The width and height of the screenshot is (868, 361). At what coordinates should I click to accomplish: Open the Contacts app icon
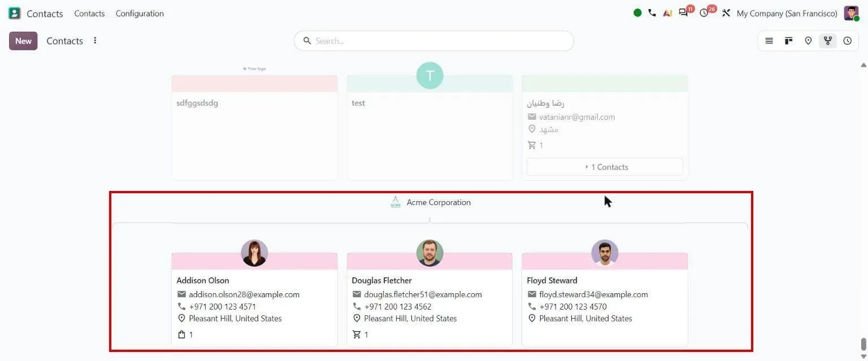[14, 13]
